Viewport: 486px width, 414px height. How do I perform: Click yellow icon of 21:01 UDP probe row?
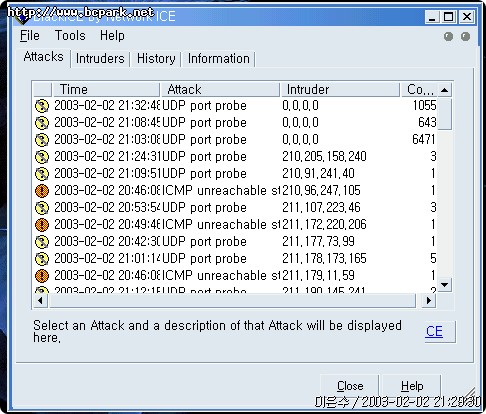(x=42, y=259)
